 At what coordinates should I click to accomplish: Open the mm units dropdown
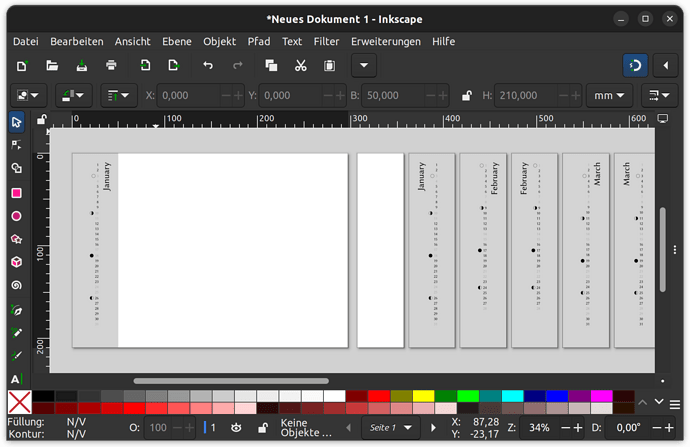click(610, 96)
